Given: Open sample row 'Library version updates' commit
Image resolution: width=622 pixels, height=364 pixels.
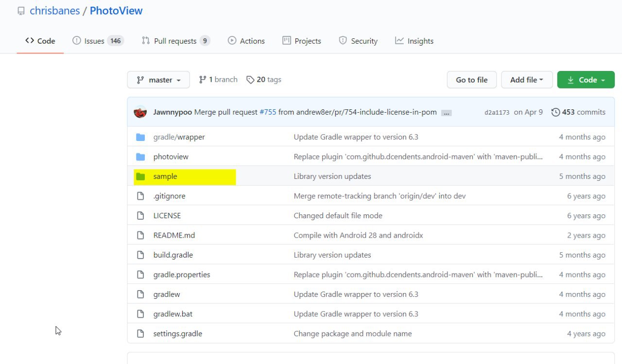Looking at the screenshot, I should click(332, 176).
